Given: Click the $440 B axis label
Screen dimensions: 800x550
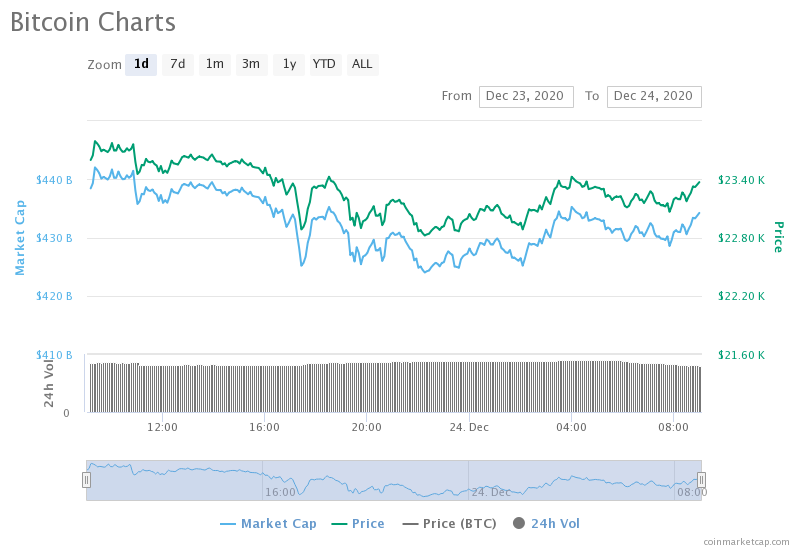Looking at the screenshot, I should point(54,180).
